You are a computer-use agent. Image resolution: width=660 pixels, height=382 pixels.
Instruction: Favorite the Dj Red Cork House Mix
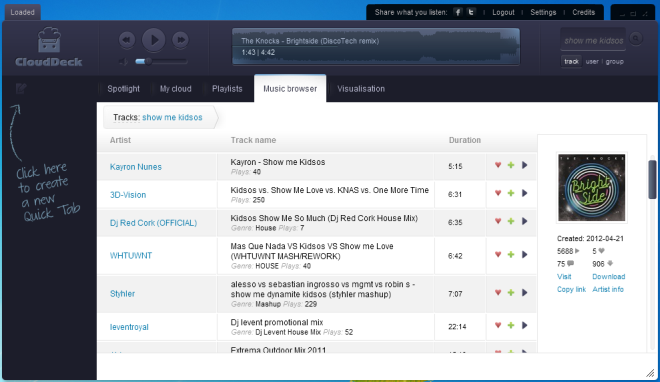tap(498, 221)
